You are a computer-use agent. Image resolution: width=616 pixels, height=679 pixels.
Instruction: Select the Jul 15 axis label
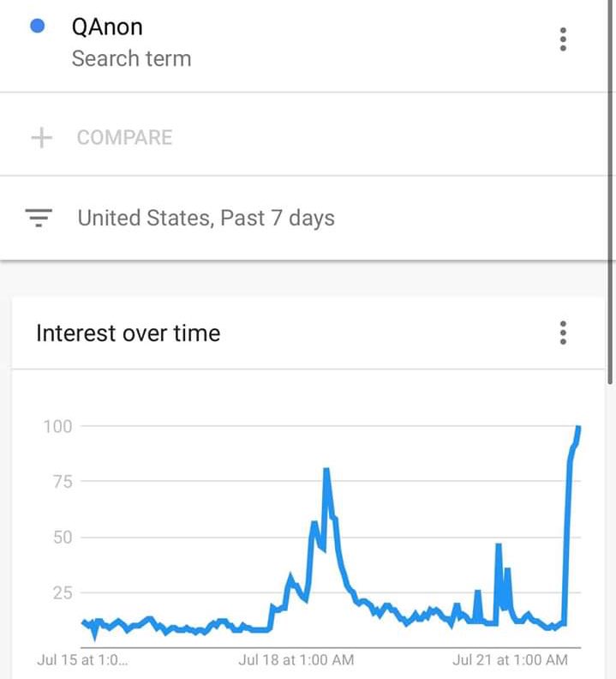(x=82, y=660)
